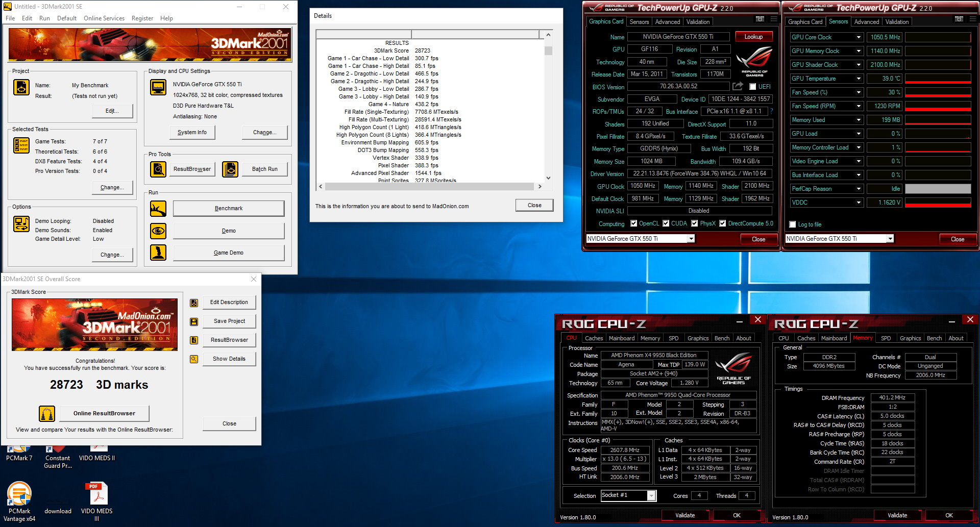Click the Bus Interface question mark in GPU-Z

771,111
